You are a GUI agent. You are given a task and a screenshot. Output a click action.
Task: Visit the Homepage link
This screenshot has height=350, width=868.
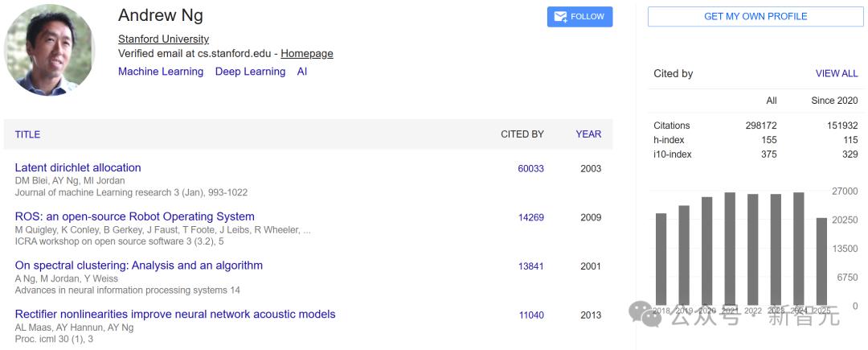pyautogui.click(x=306, y=54)
